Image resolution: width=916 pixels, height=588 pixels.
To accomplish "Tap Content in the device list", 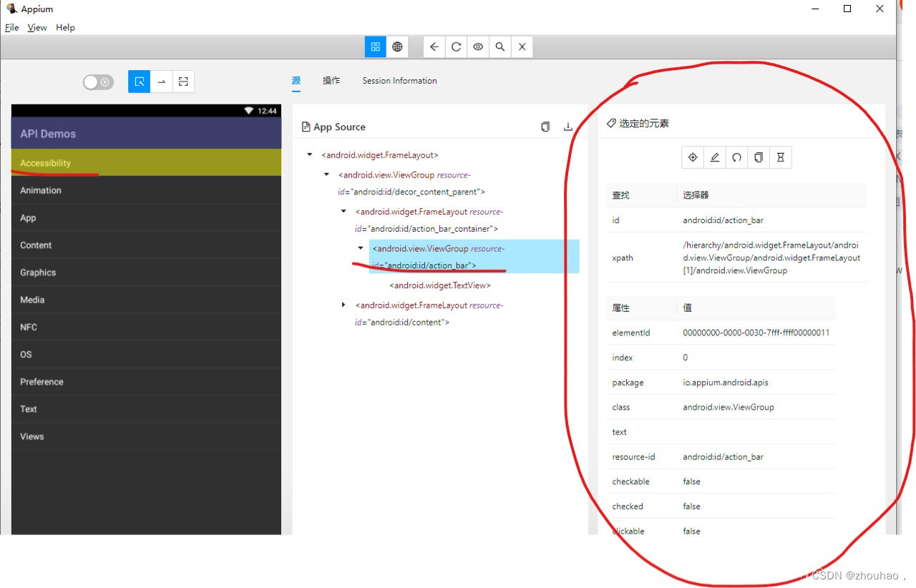I will [146, 245].
